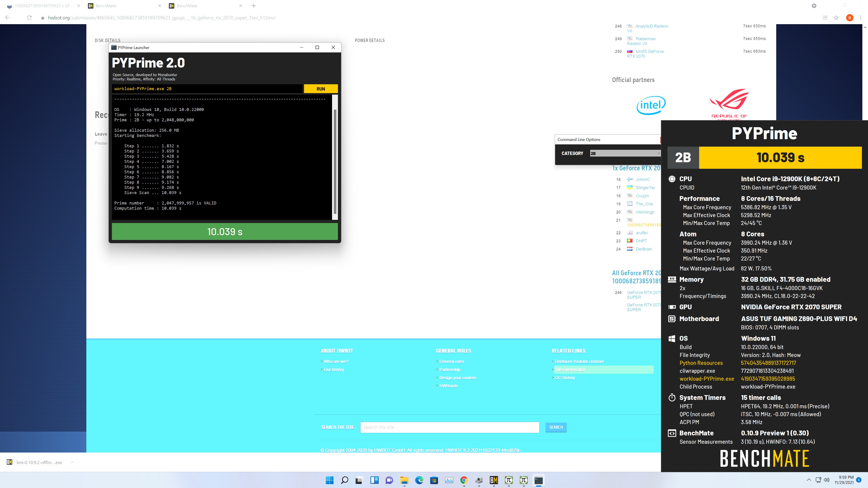Open Cruzzn user link
Screen dimensions: 868x488
(x=642, y=196)
